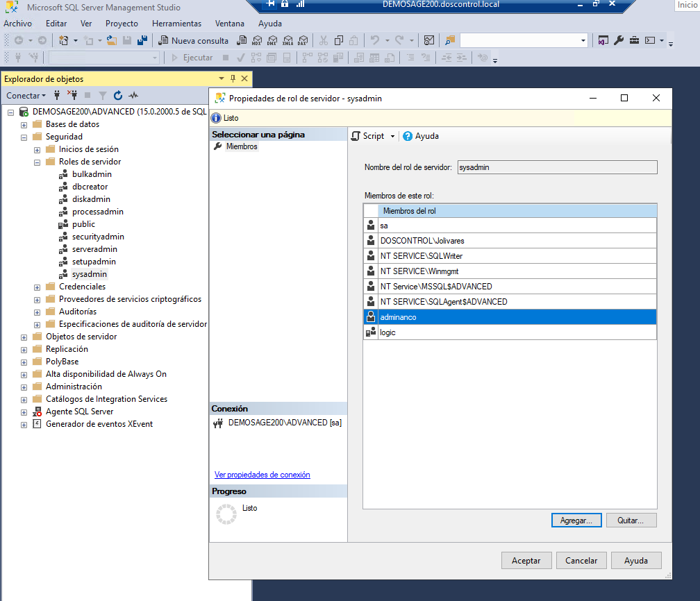Select the NT SERVICE\SQLWriter member row

coord(510,255)
